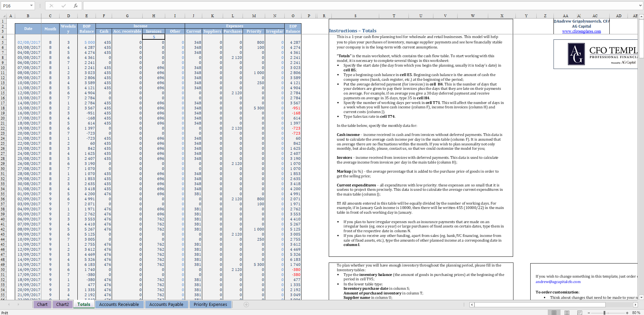Click Instructions – Totals heading
The width and height of the screenshot is (644, 315).
[x=353, y=31]
